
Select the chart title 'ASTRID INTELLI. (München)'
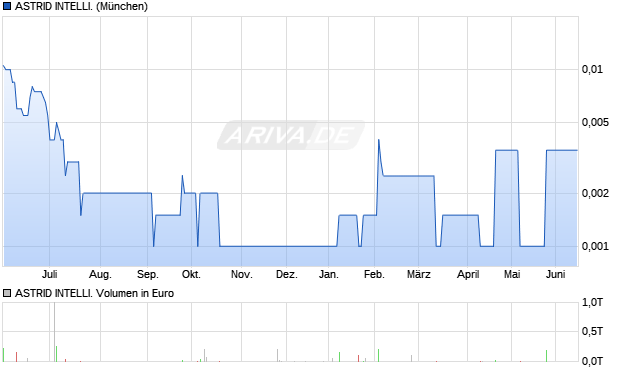(x=81, y=6)
